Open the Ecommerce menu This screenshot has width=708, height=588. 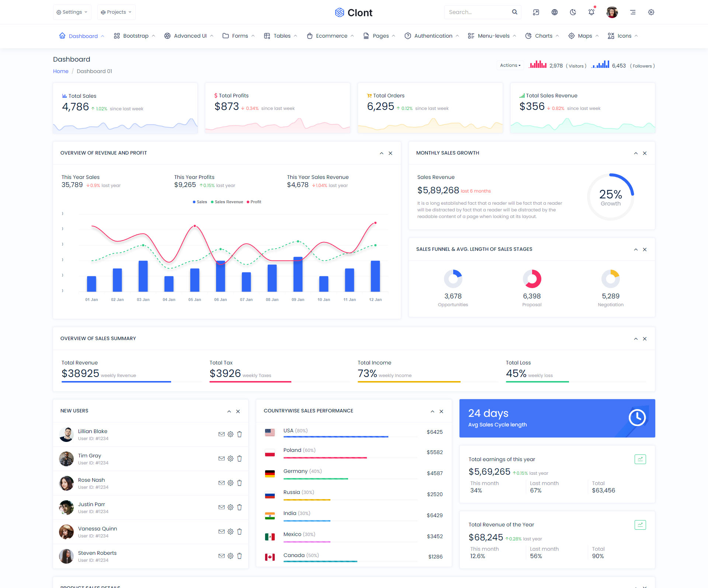tap(331, 36)
